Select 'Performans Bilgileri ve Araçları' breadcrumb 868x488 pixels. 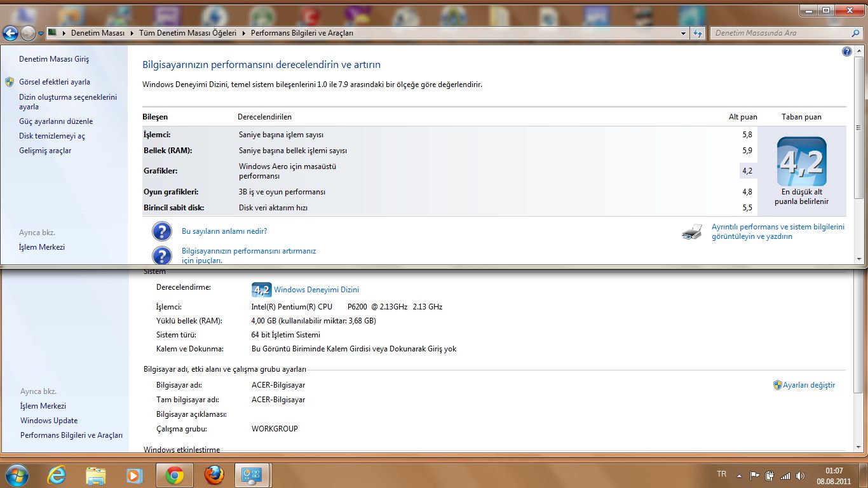click(302, 33)
